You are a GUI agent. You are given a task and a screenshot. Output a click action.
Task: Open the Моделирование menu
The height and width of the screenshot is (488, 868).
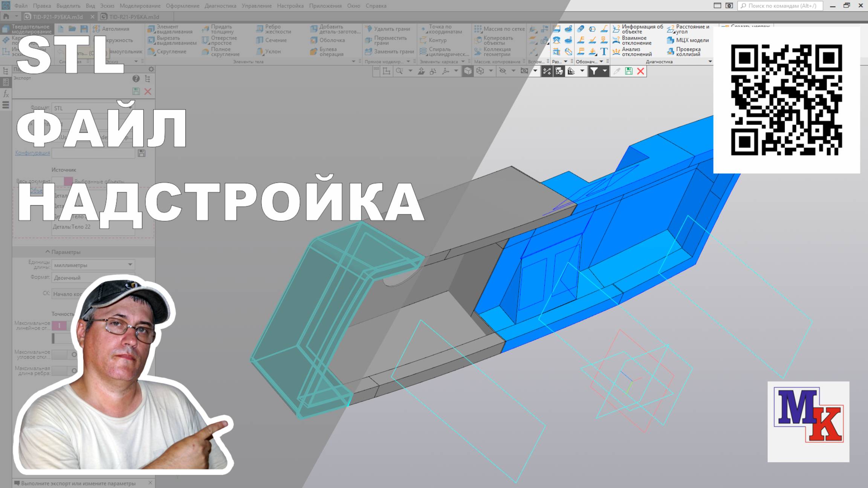pyautogui.click(x=140, y=6)
